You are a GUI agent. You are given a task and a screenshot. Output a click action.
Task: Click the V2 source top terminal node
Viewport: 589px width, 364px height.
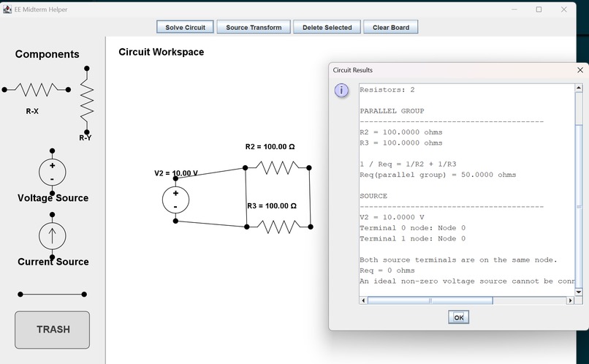coord(175,178)
